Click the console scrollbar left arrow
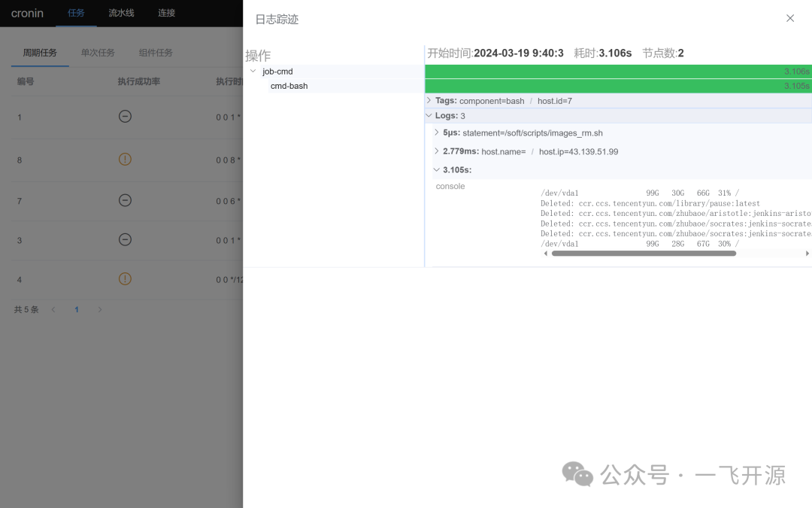This screenshot has width=812, height=508. (x=545, y=254)
